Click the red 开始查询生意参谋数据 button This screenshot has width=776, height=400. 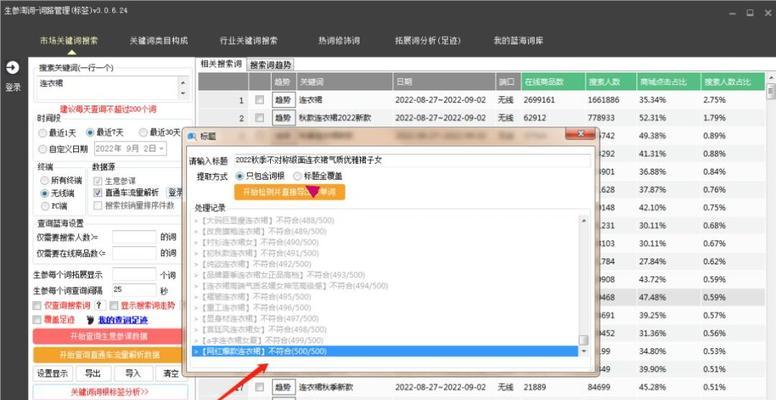coord(108,337)
